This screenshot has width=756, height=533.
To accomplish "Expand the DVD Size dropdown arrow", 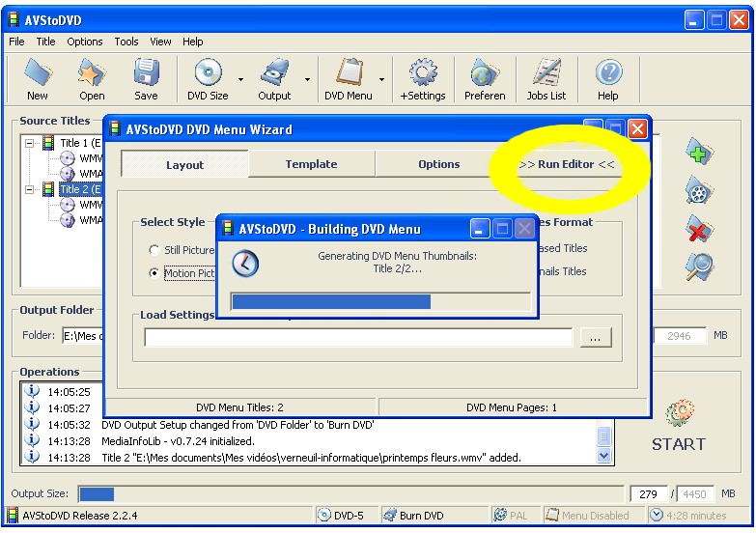I will pyautogui.click(x=240, y=80).
